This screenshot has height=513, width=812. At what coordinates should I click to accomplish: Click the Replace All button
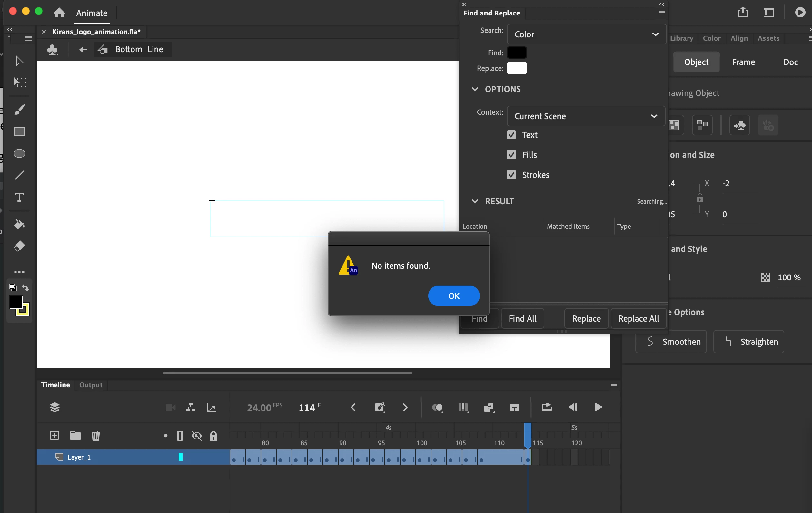point(638,318)
